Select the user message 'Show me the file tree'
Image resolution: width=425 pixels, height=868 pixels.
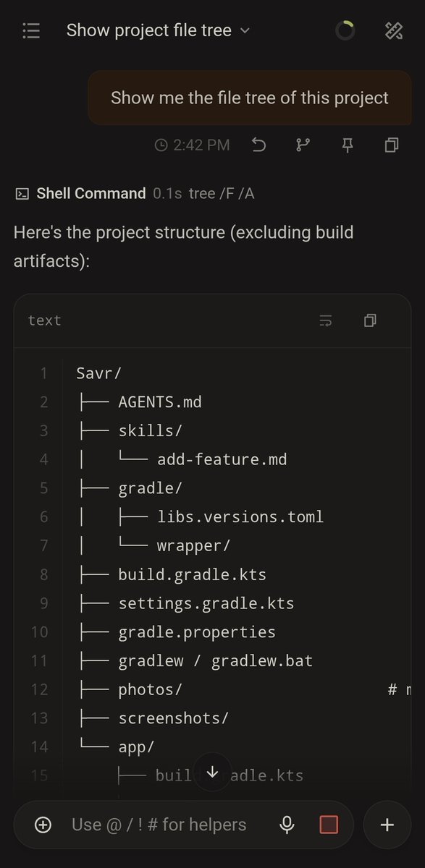(x=250, y=98)
